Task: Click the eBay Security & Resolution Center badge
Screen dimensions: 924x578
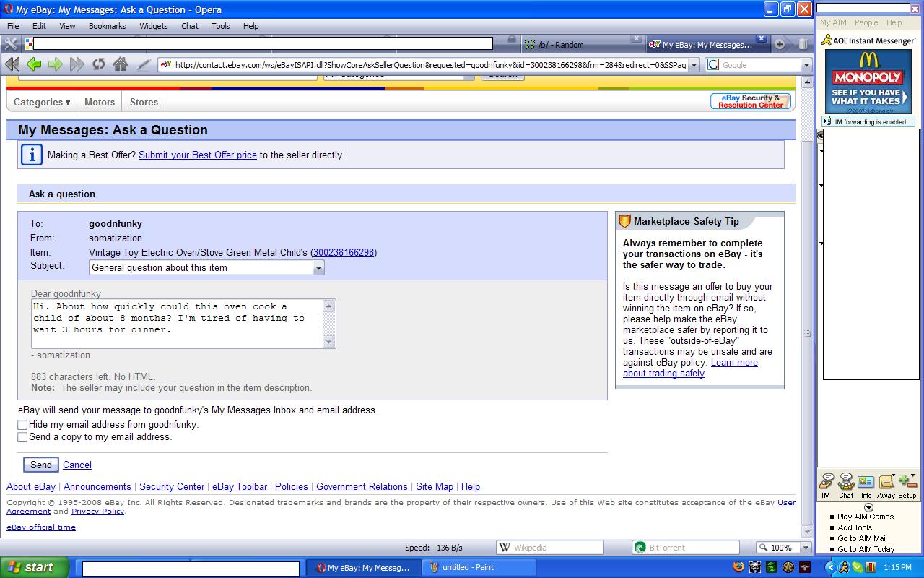Action: click(x=751, y=101)
